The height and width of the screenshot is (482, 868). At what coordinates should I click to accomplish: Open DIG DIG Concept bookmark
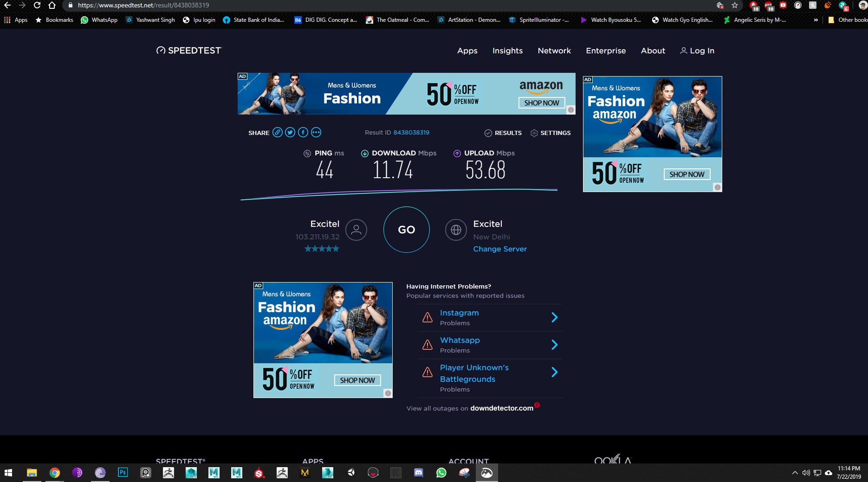(x=326, y=20)
